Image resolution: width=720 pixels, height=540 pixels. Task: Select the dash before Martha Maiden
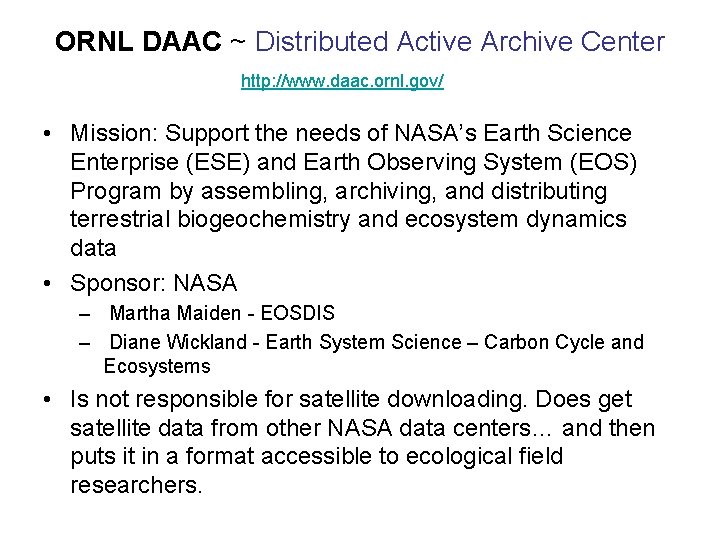[84, 315]
